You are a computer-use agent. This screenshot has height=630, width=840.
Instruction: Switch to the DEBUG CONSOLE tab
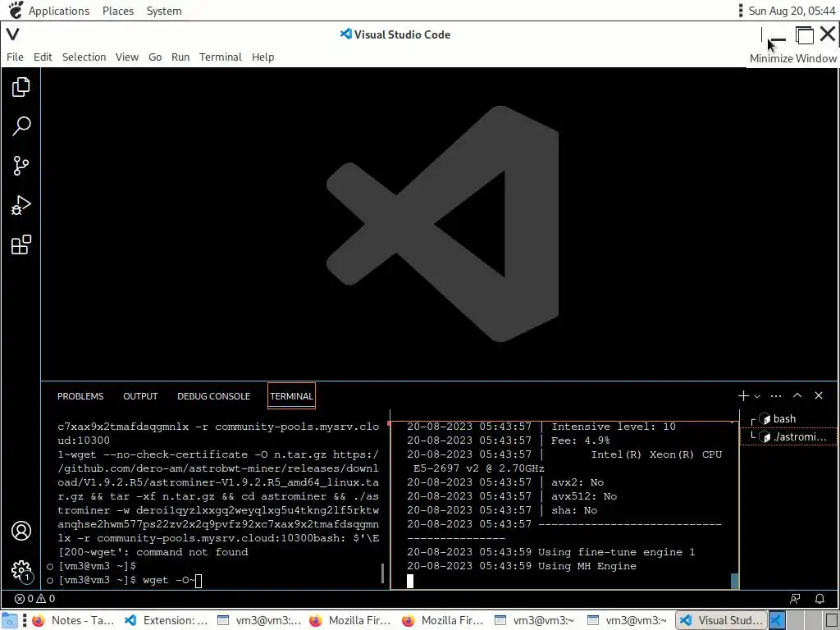[214, 396]
